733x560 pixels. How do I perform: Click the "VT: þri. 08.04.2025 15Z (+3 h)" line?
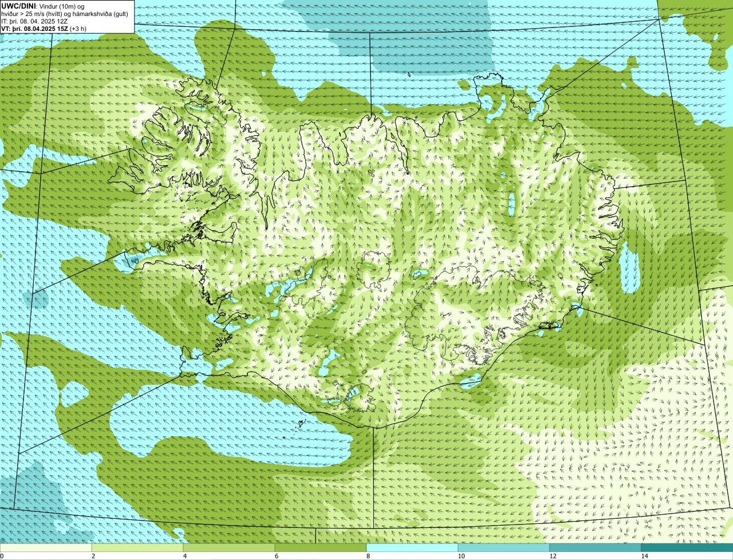coord(44,28)
